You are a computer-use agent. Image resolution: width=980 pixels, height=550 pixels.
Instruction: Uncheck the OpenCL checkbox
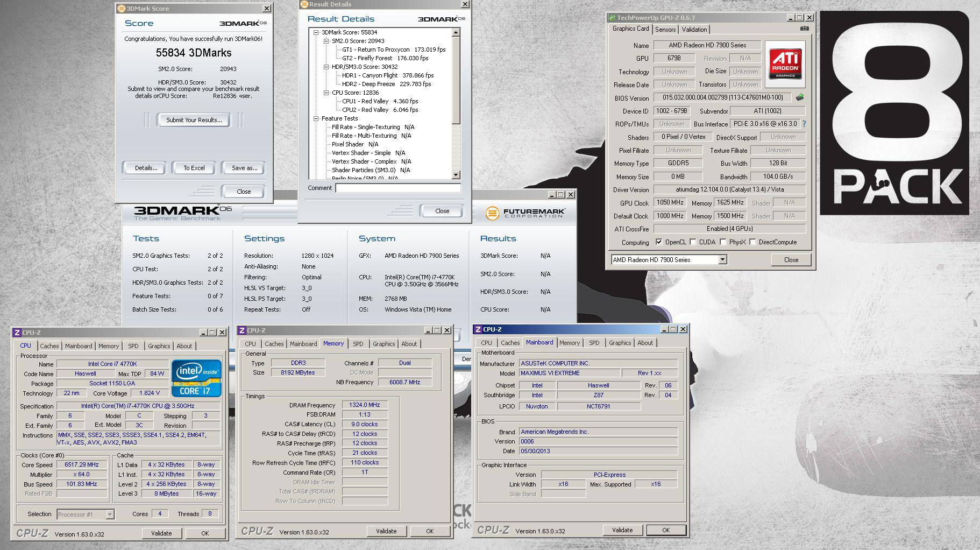click(659, 242)
